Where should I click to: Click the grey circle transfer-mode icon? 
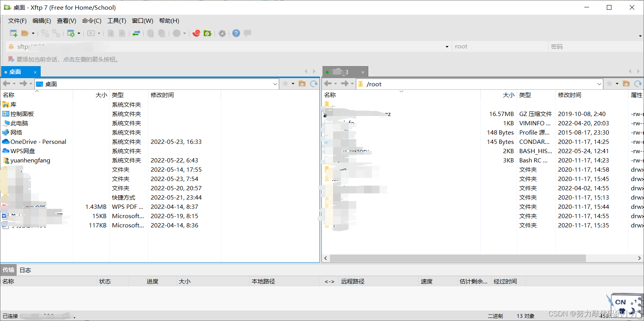coord(177,33)
